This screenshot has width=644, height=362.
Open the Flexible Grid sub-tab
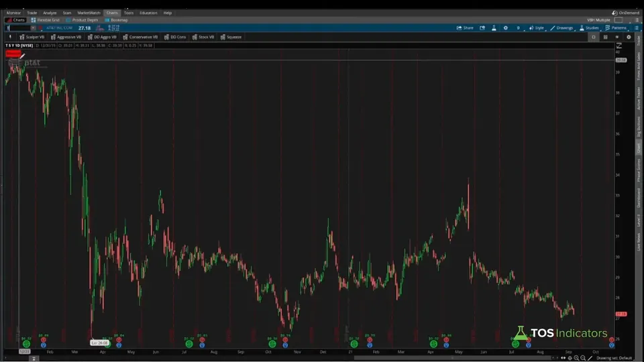pos(45,19)
